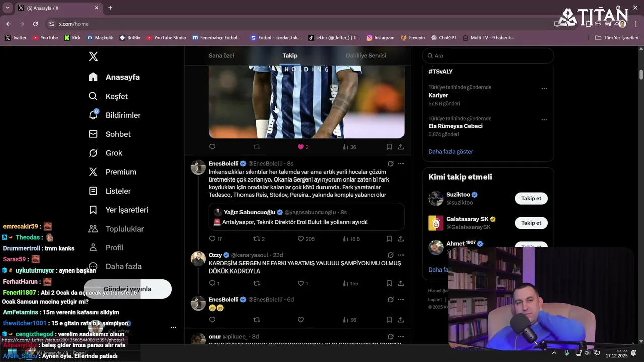Switch to the Sana özel tab

click(221, 55)
